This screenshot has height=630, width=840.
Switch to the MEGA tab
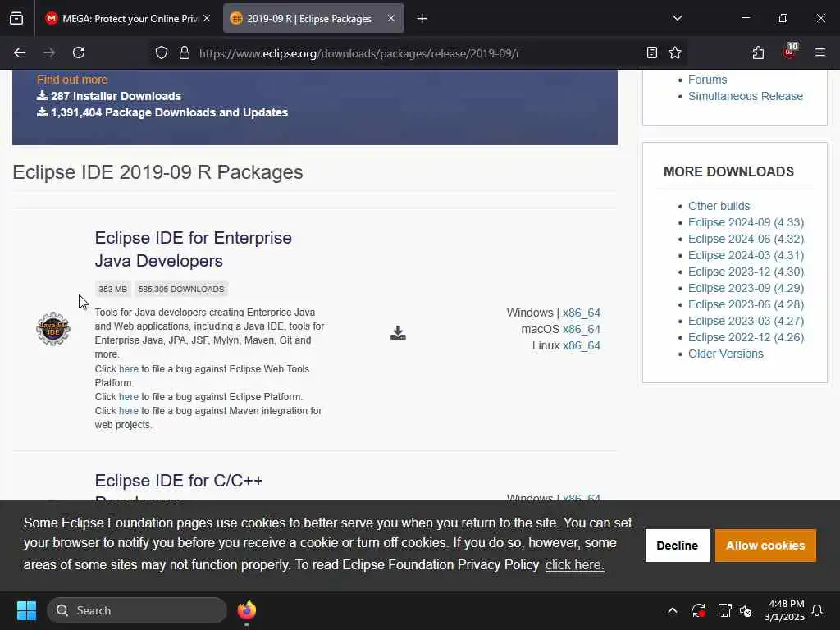coord(128,19)
